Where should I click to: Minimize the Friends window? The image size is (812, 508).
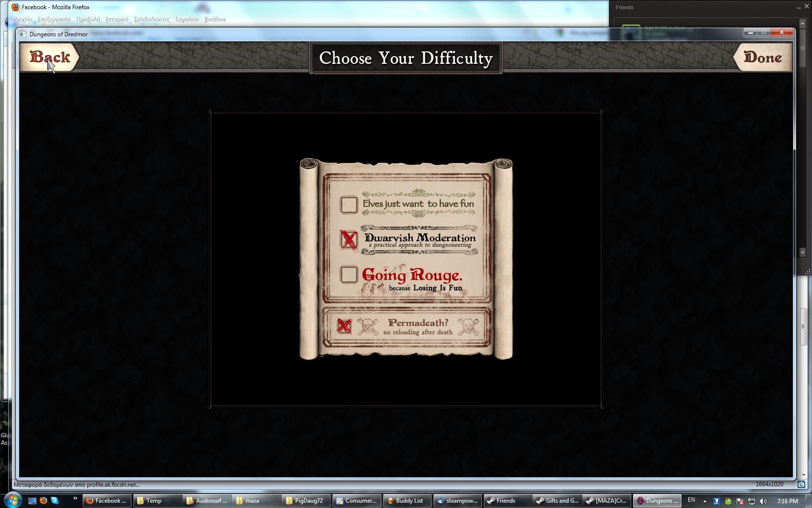click(x=798, y=7)
